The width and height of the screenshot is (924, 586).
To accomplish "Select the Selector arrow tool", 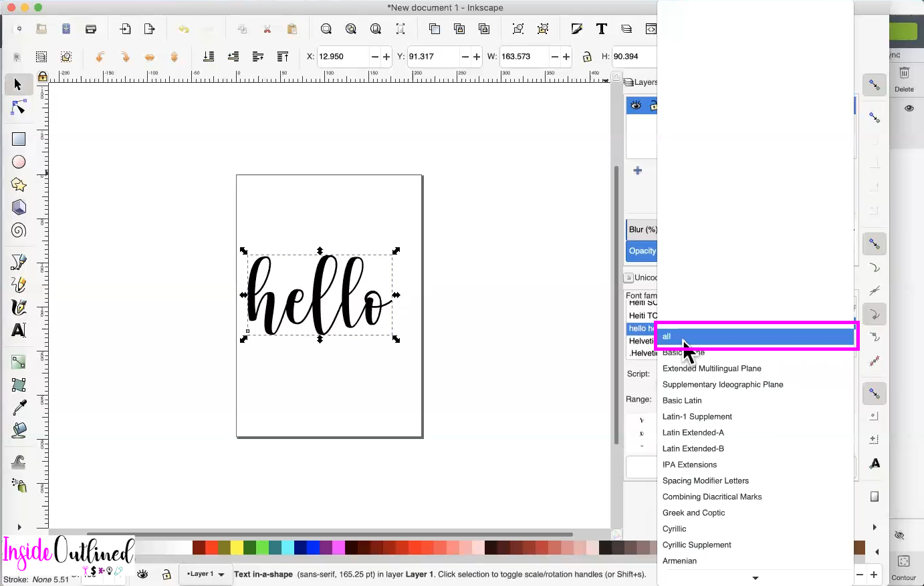I will click(x=18, y=84).
